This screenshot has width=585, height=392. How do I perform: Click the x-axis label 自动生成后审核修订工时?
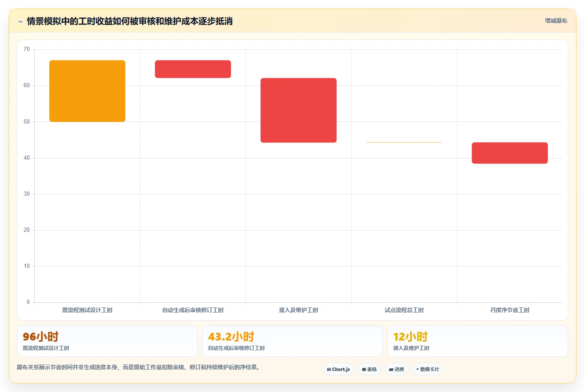(x=193, y=310)
